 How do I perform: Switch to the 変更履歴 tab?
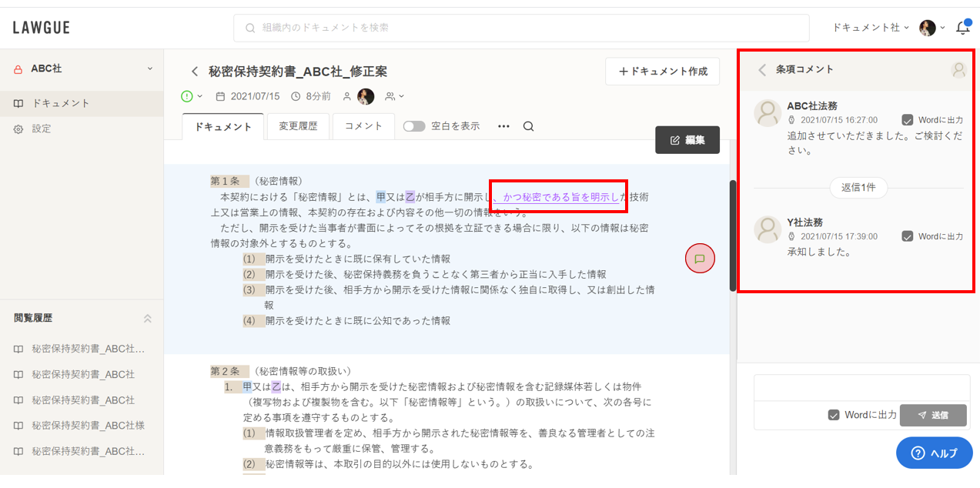pos(298,126)
